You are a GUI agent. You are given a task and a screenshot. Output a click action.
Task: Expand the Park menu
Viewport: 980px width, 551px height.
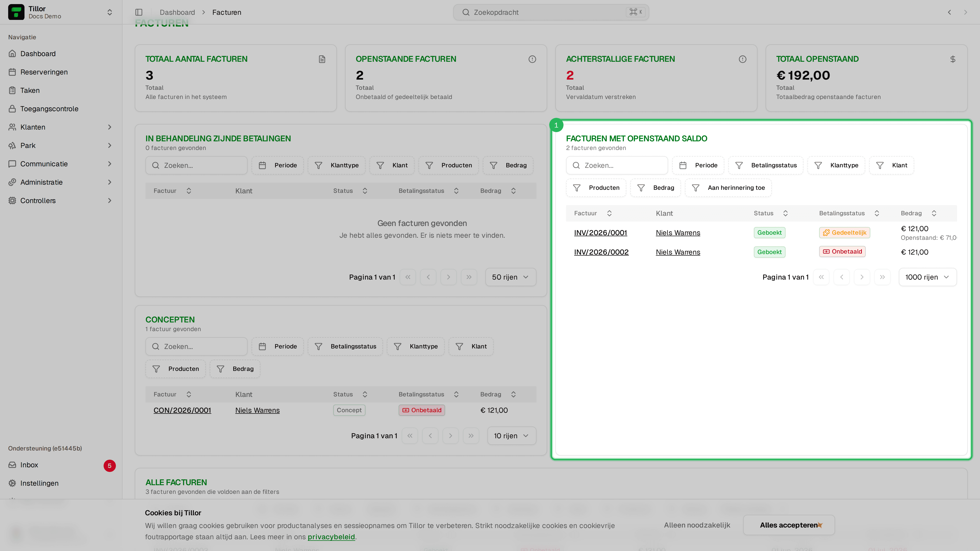61,145
